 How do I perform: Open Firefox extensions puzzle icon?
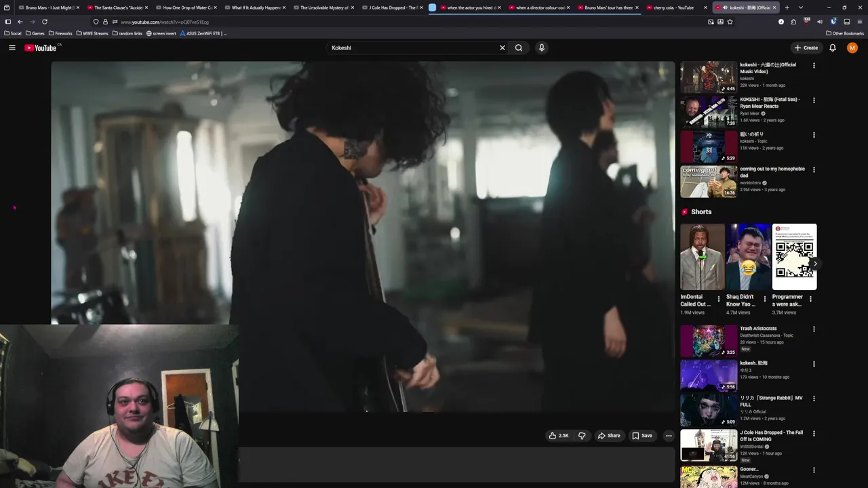tap(793, 22)
